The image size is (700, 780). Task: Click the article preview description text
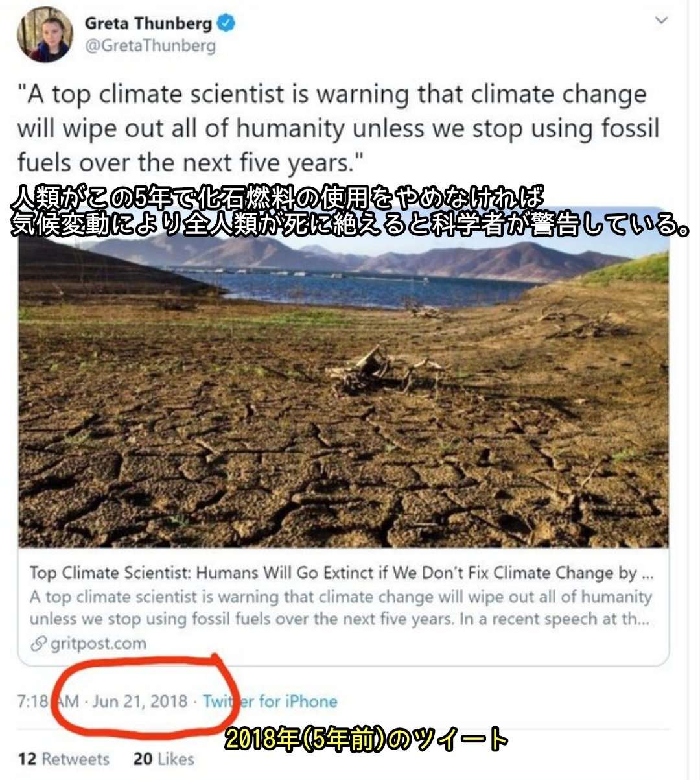point(340,608)
